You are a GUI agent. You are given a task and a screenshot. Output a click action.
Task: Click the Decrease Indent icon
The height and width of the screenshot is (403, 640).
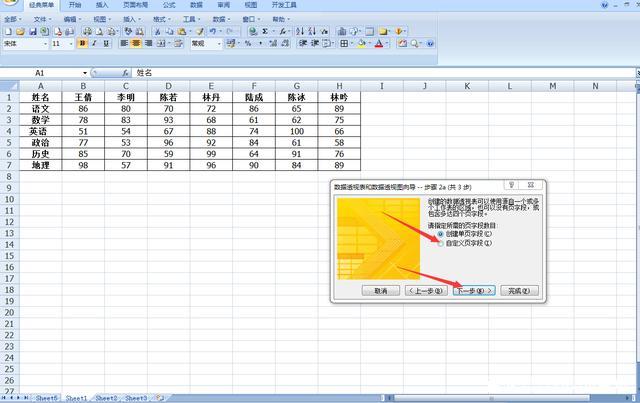(302, 43)
